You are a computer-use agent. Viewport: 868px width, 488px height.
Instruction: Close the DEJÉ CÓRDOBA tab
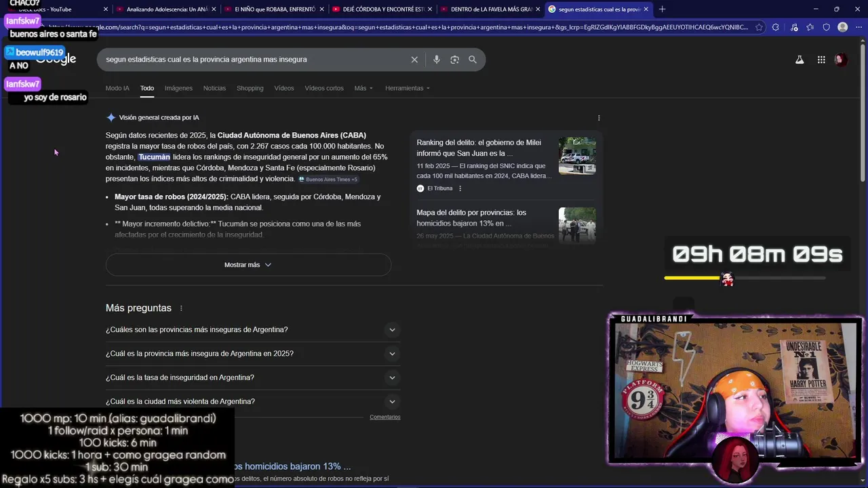click(429, 9)
